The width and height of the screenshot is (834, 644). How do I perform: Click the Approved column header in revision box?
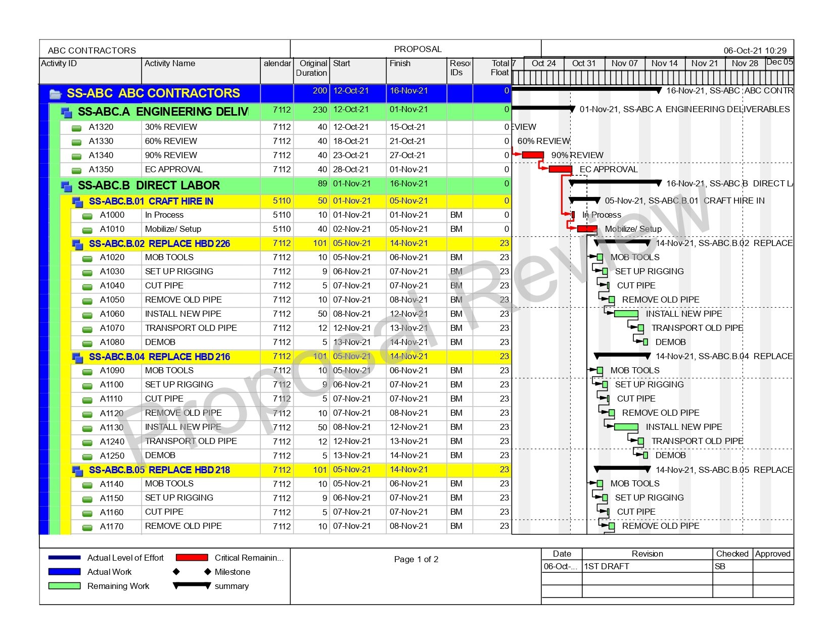tap(773, 554)
